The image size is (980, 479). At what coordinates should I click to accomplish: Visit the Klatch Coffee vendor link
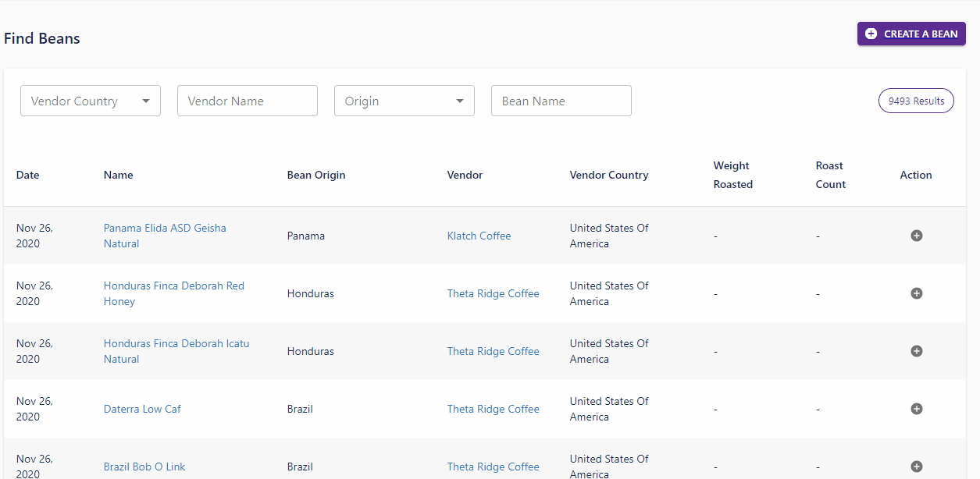click(x=479, y=236)
